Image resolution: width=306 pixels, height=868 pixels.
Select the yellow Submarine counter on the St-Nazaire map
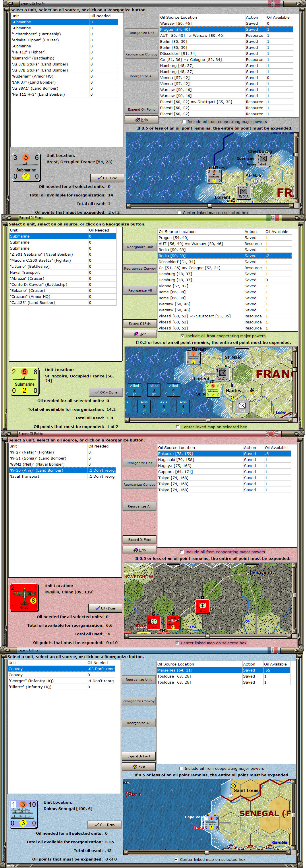tap(213, 391)
